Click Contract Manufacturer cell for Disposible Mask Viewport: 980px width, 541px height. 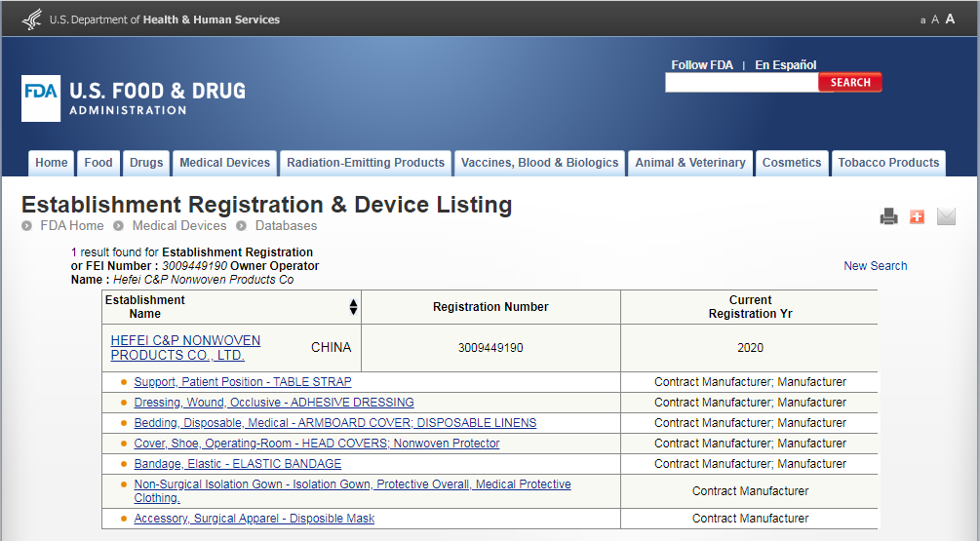pyautogui.click(x=750, y=519)
